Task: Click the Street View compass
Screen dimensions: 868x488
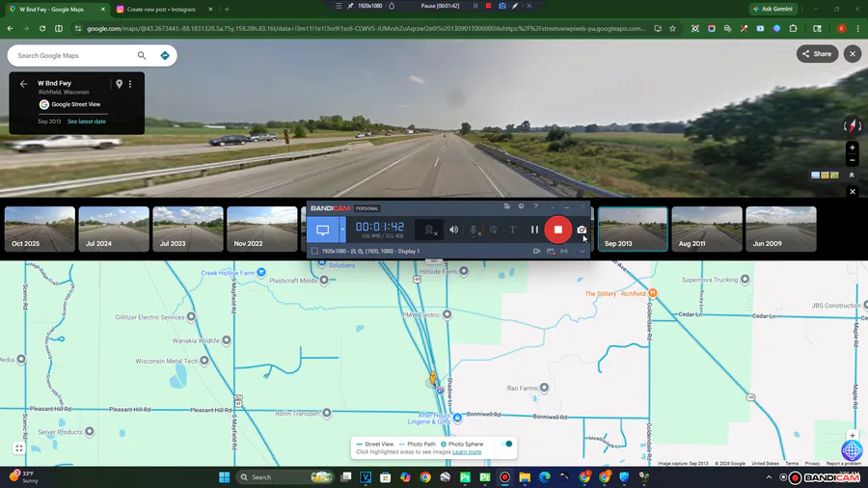Action: (852, 125)
